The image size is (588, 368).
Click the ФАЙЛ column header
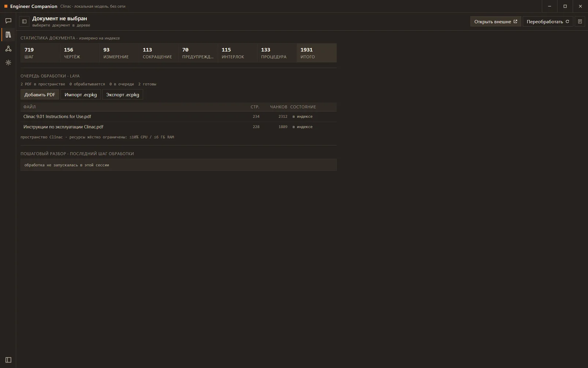point(29,107)
